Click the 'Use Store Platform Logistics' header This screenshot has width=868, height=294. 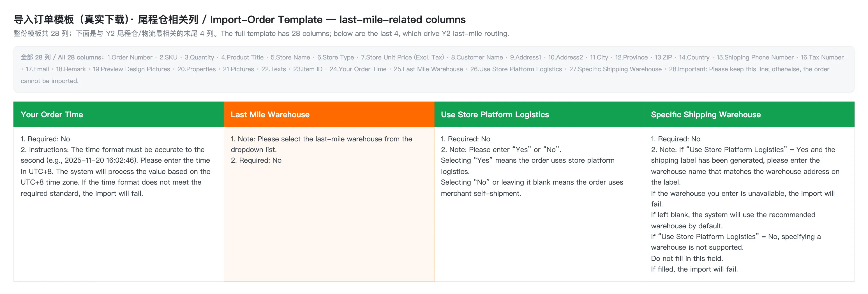539,114
